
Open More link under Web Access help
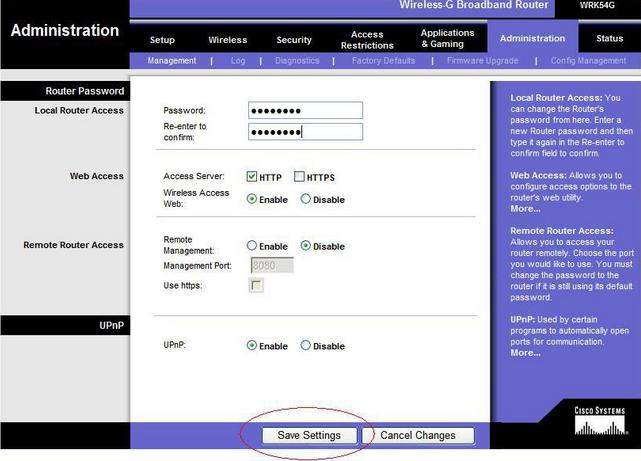(x=525, y=209)
